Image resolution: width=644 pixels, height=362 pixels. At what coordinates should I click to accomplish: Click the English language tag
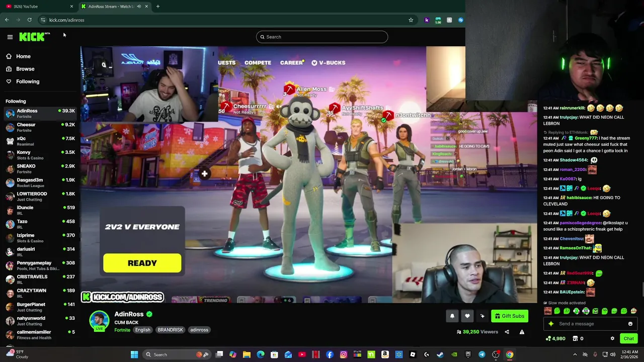pyautogui.click(x=142, y=330)
